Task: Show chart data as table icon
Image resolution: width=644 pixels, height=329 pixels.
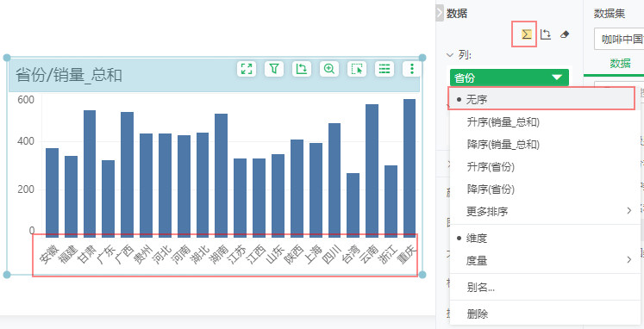Action: click(385, 69)
